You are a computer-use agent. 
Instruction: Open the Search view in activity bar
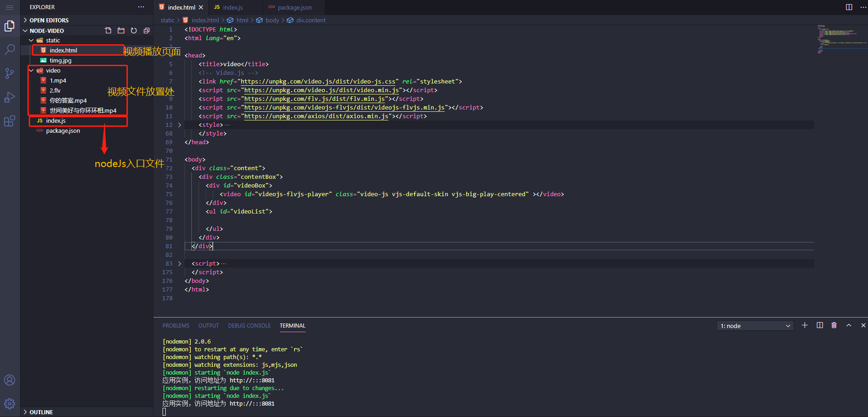point(10,50)
